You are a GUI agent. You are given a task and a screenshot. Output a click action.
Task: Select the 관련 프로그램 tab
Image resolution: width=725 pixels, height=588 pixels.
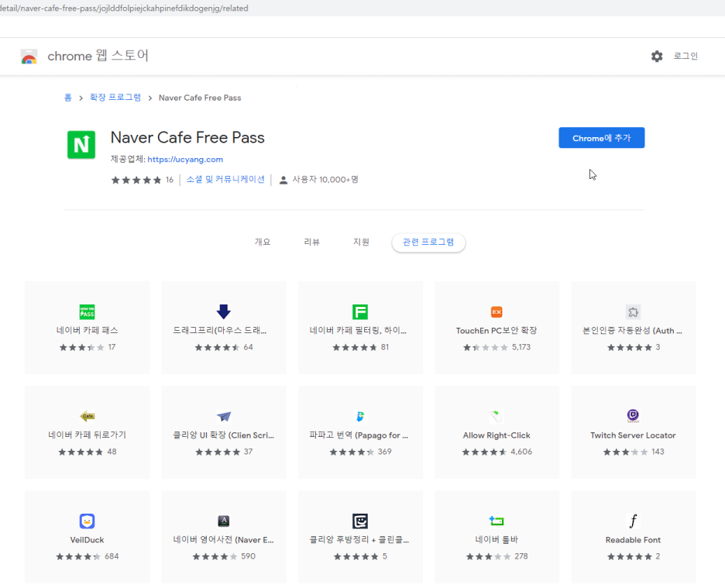point(428,242)
